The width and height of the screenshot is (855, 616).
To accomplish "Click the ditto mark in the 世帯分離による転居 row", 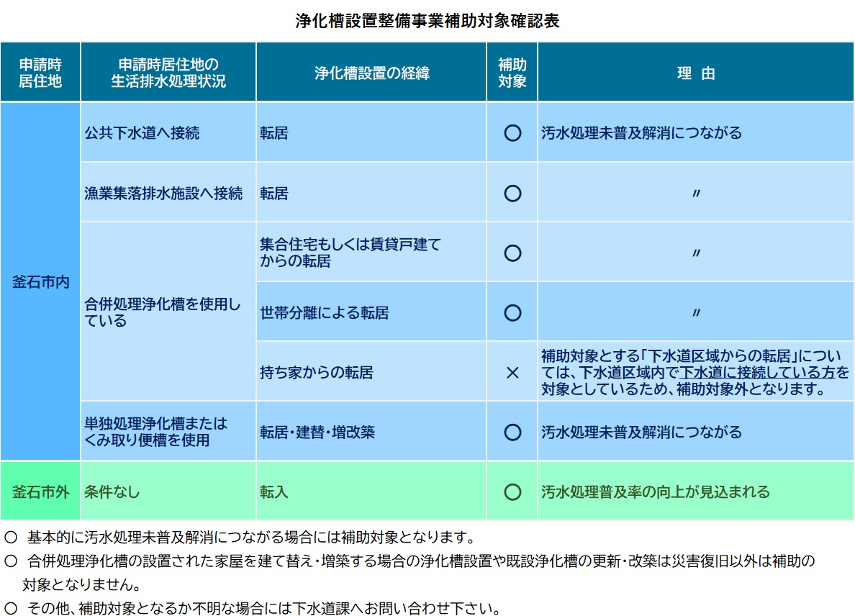I will click(x=695, y=313).
